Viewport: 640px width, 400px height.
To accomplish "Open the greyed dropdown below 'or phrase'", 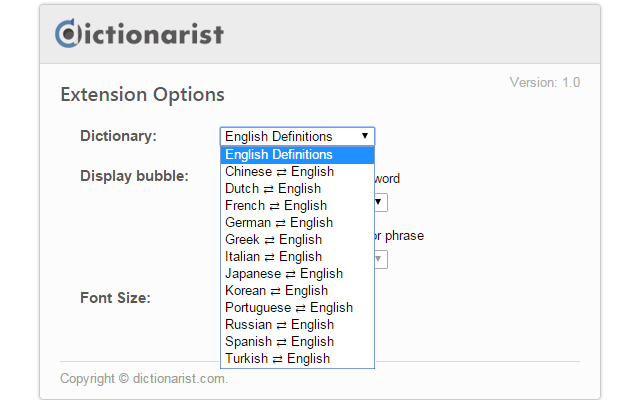I will click(381, 260).
